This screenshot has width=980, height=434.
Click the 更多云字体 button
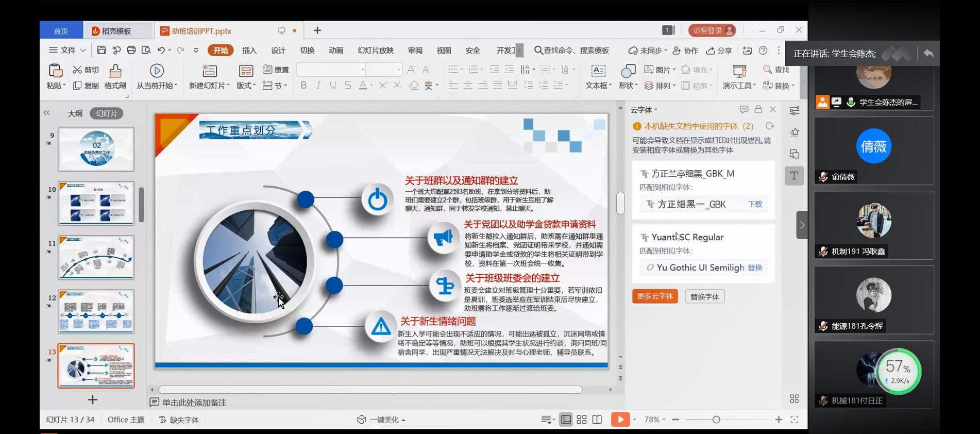click(x=655, y=296)
